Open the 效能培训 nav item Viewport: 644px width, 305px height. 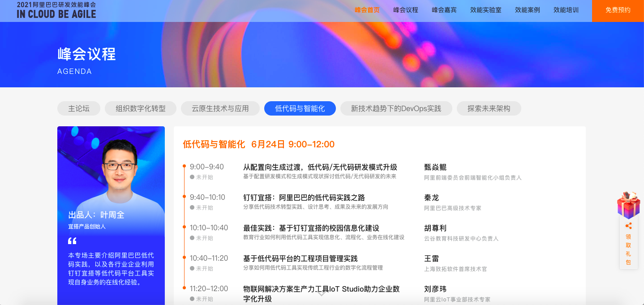566,10
